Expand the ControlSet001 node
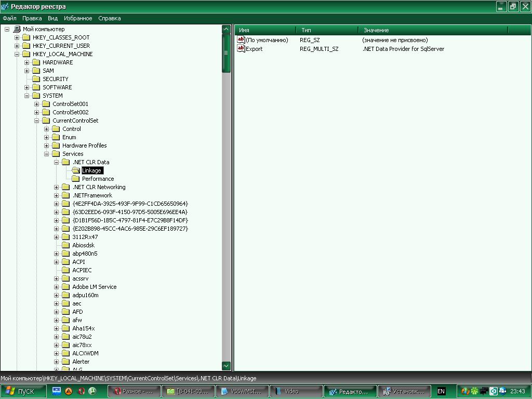Viewport: 532px width, 399px height. (x=37, y=104)
